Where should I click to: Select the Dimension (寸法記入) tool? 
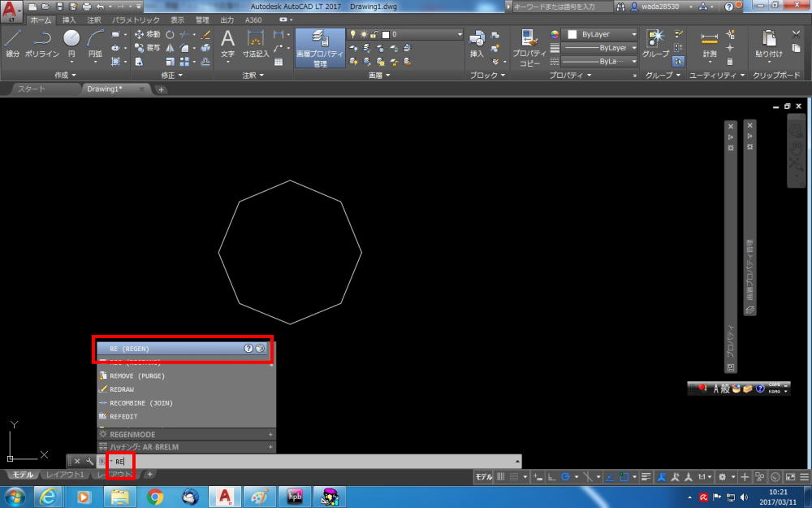[256, 44]
